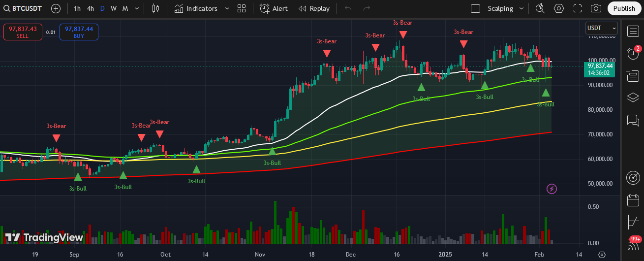Screen dimensions: 644x261
Task: Open the chats panel in sidebar
Action: click(633, 120)
